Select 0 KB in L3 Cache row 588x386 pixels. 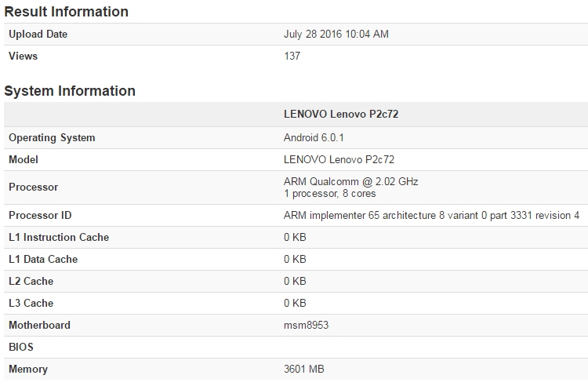[295, 303]
